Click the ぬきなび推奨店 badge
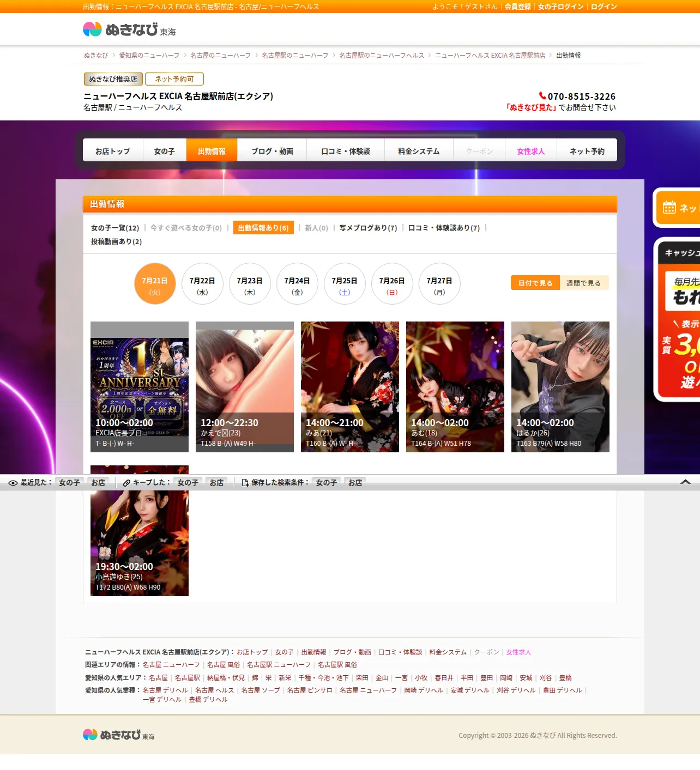This screenshot has width=700, height=770. click(113, 79)
